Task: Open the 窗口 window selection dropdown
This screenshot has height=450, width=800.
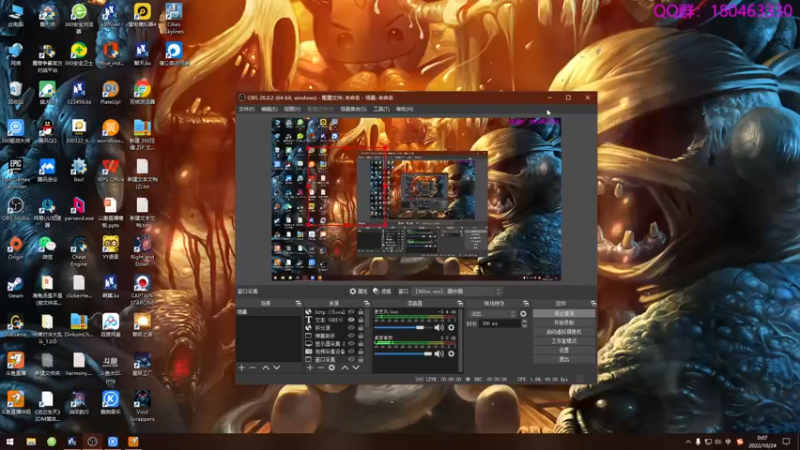Action: [457, 291]
